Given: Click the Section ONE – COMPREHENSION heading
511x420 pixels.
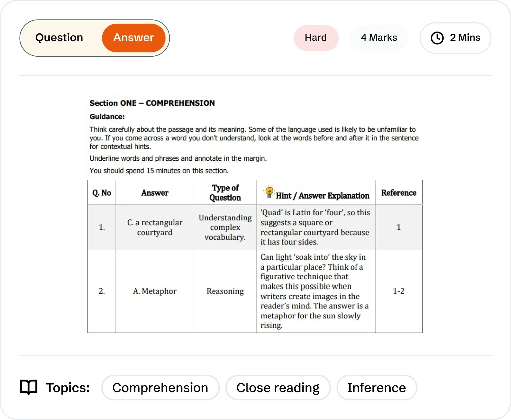Looking at the screenshot, I should click(152, 103).
